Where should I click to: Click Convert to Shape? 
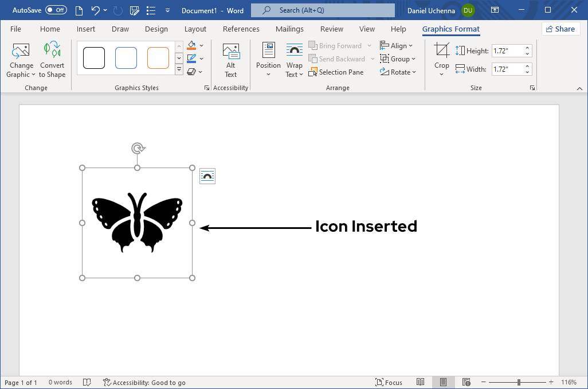pyautogui.click(x=52, y=60)
